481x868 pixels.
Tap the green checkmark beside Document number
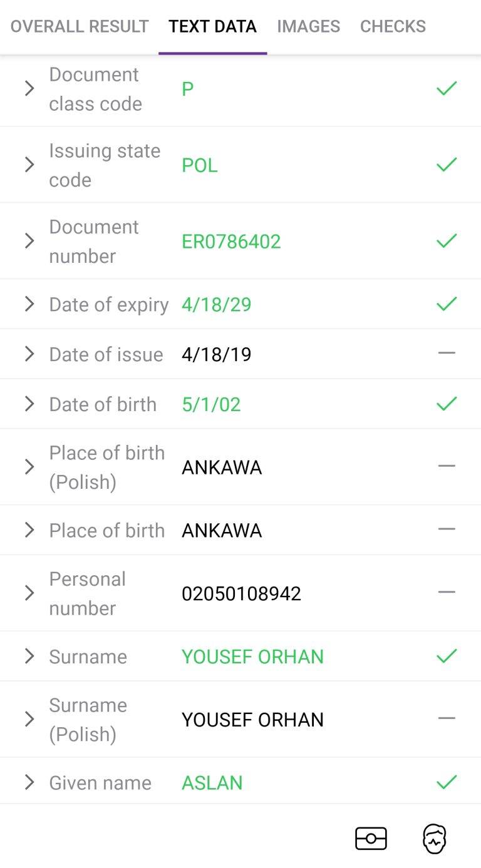coord(447,241)
